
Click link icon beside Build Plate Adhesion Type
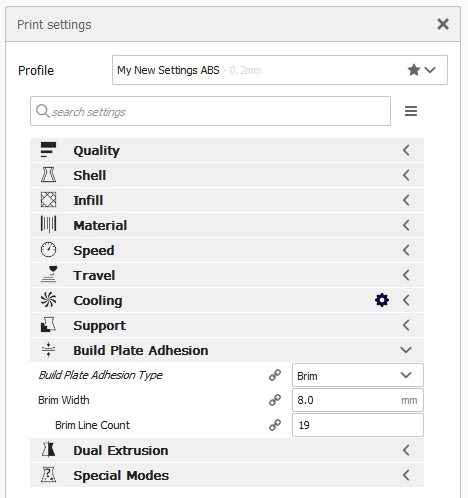tap(275, 375)
